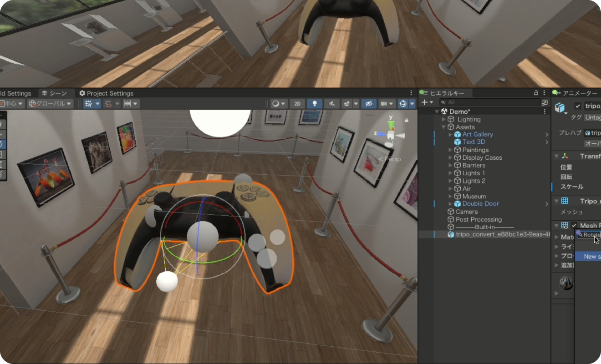Click the GameObject cube icon in Inspector
This screenshot has width=601, height=364.
pos(560,107)
